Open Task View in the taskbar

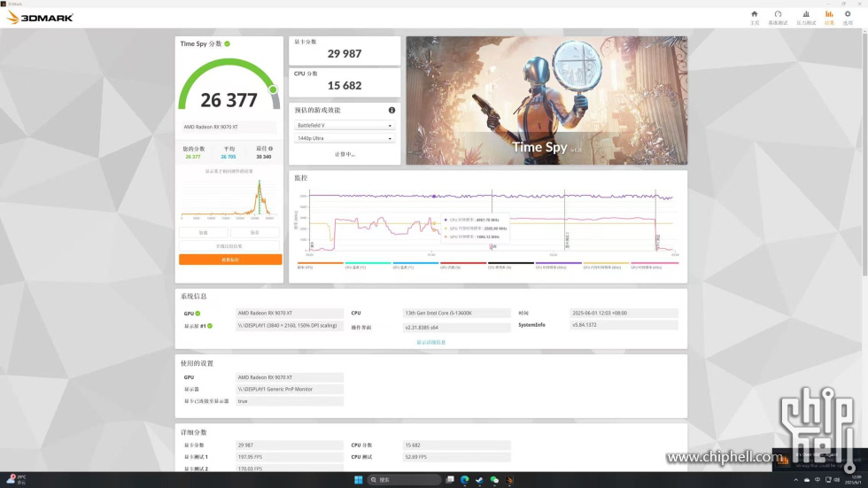(450, 480)
